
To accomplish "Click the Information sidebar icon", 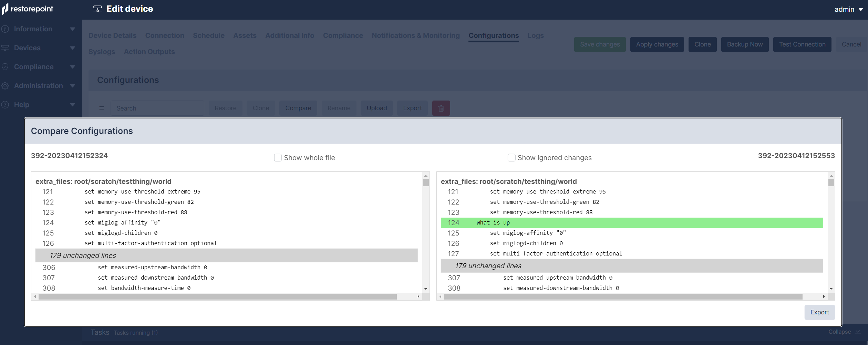I will click(x=5, y=29).
